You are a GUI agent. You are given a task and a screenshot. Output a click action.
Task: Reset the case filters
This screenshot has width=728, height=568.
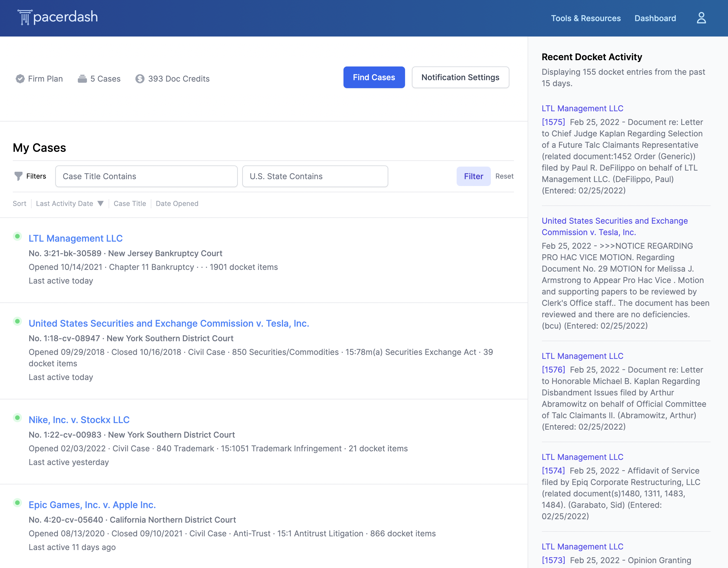point(504,176)
